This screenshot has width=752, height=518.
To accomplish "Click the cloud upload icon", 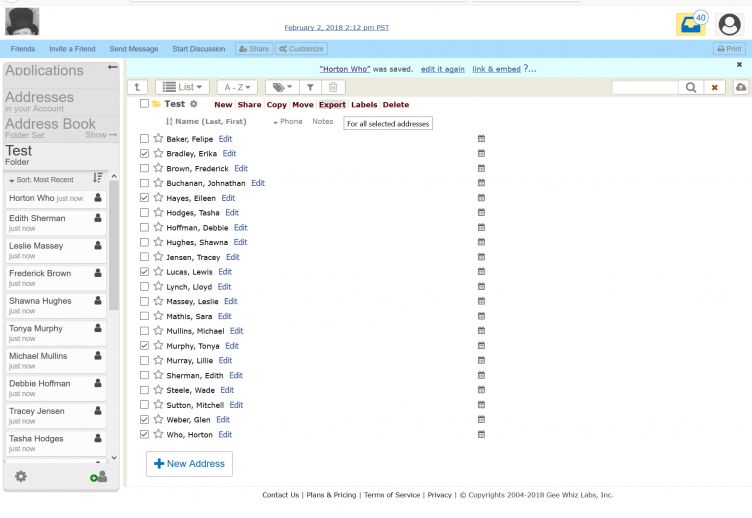I will pyautogui.click(x=740, y=88).
